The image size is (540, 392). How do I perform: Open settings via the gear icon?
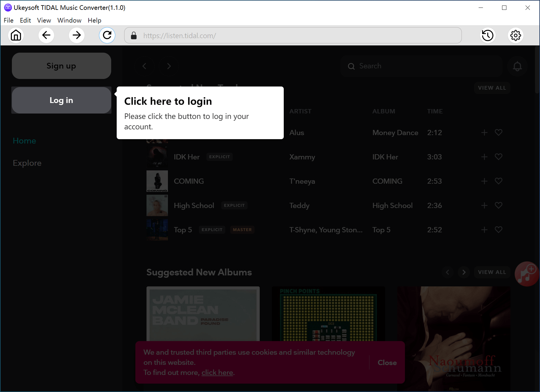(515, 36)
